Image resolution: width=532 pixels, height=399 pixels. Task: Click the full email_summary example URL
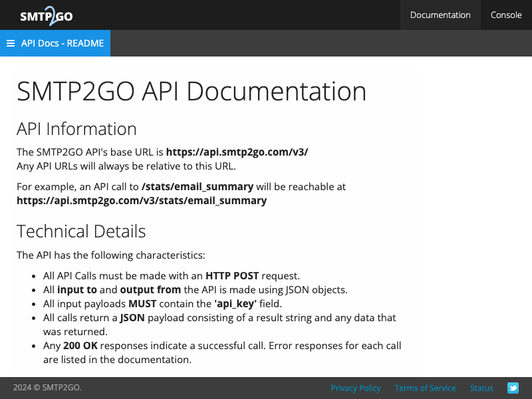(x=142, y=201)
